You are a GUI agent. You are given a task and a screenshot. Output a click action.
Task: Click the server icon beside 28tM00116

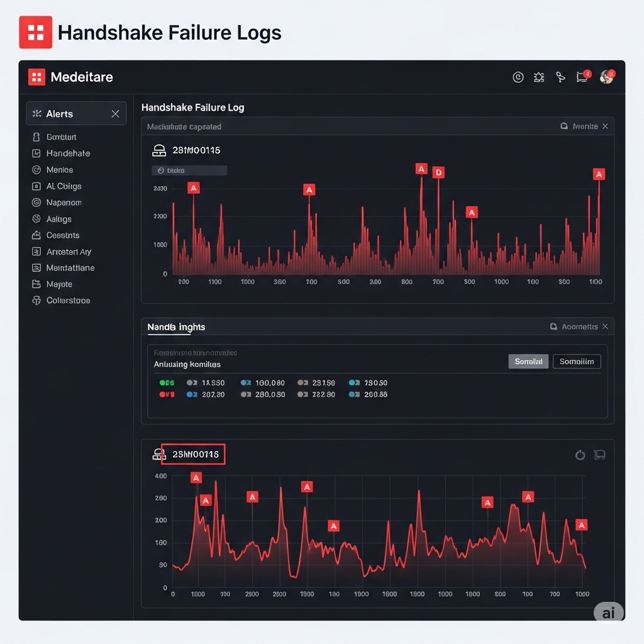pos(159,150)
